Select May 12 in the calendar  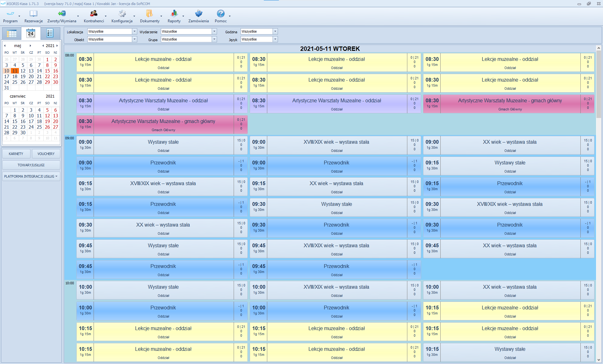point(23,71)
